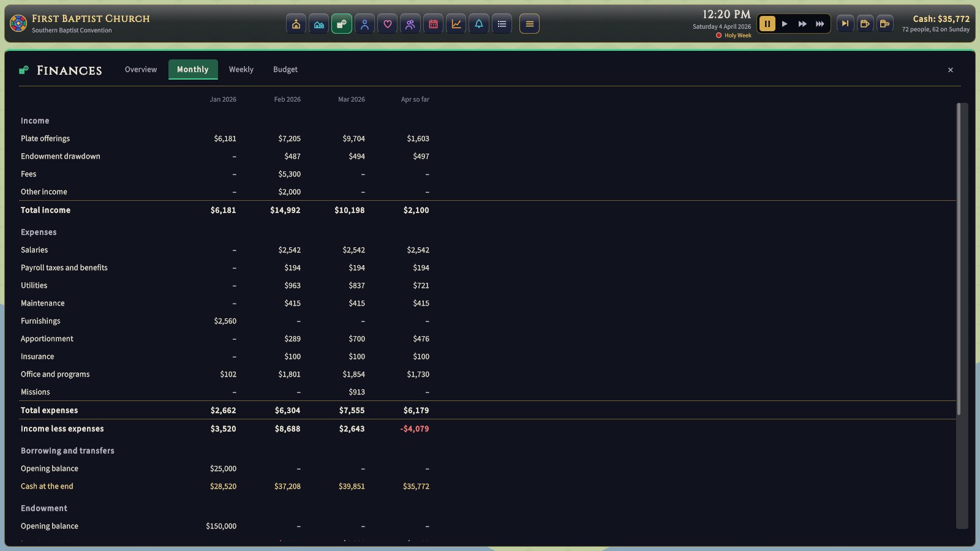Open the blue facilities house icon
This screenshot has width=980, height=551.
(318, 24)
